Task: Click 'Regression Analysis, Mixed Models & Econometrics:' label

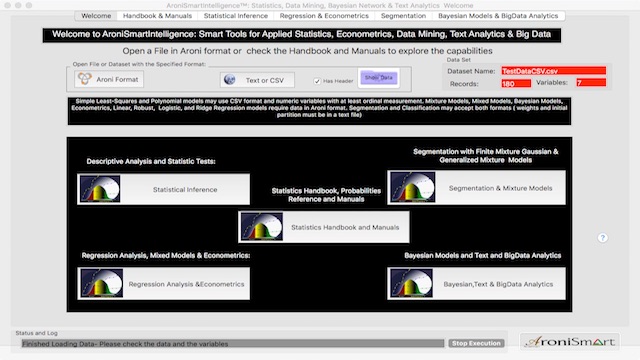Action: [166, 256]
